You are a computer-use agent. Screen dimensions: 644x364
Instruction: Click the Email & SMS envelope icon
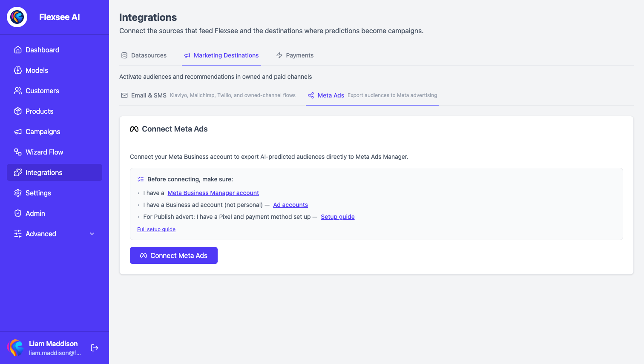point(124,95)
